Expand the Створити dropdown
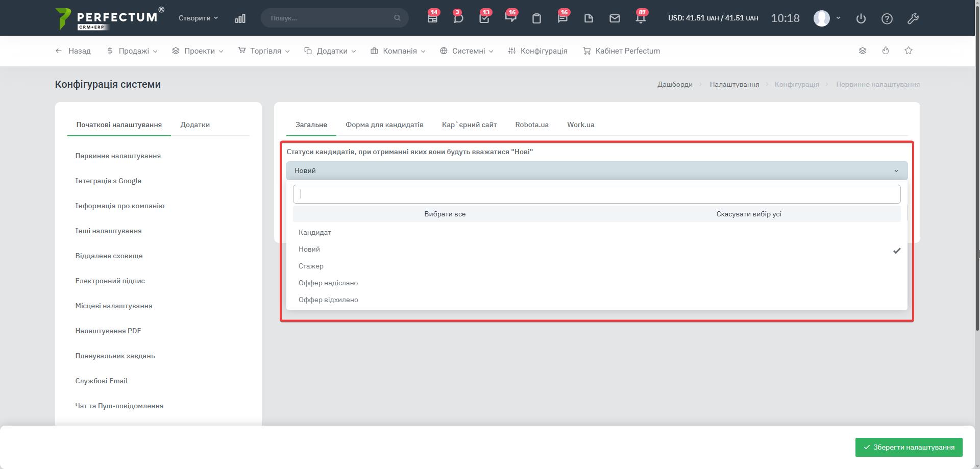This screenshot has height=469, width=980. click(198, 18)
